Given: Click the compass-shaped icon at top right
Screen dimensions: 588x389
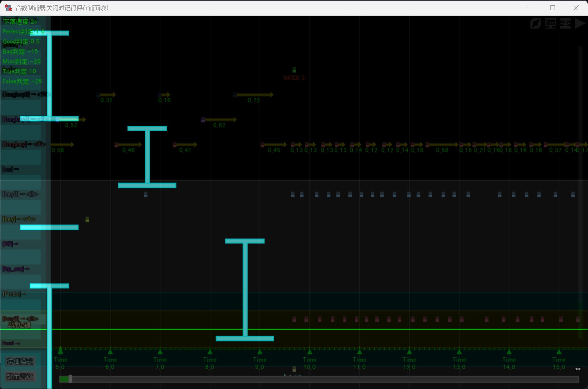Looking at the screenshot, I should (x=535, y=24).
